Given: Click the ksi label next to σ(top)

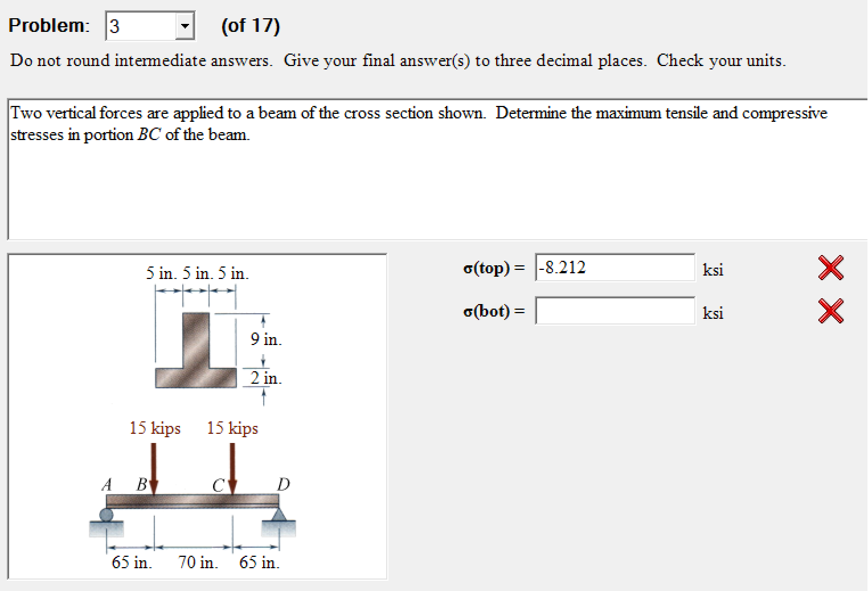Looking at the screenshot, I should click(x=713, y=269).
